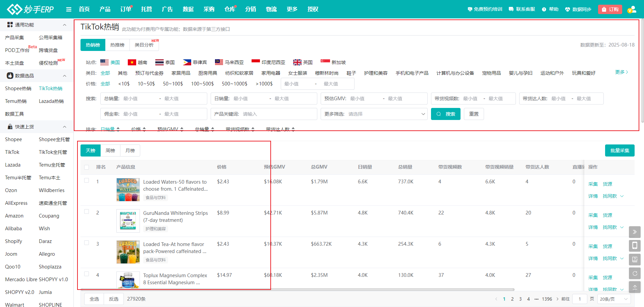The height and width of the screenshot is (307, 644).
Task: Open 详情 link for Loaded Waters
Action: (x=593, y=196)
